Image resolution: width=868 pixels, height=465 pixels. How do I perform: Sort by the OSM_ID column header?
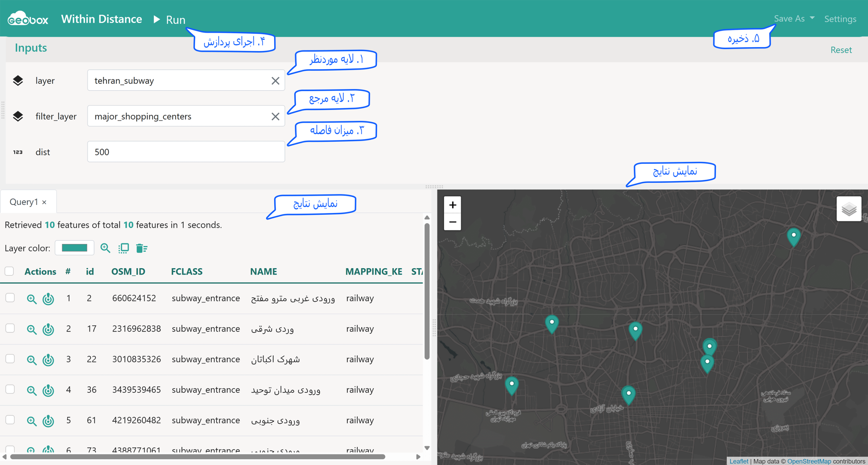click(x=128, y=271)
